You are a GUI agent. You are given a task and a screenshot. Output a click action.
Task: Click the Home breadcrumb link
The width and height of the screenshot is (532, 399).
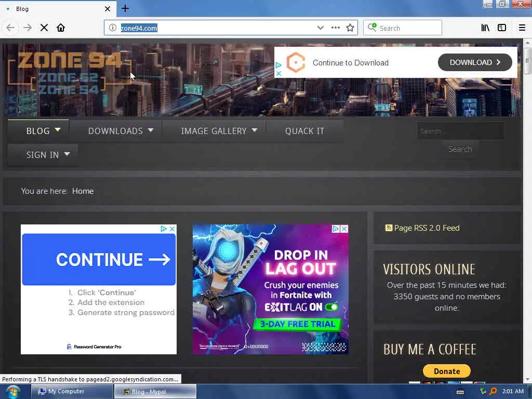pyautogui.click(x=83, y=191)
